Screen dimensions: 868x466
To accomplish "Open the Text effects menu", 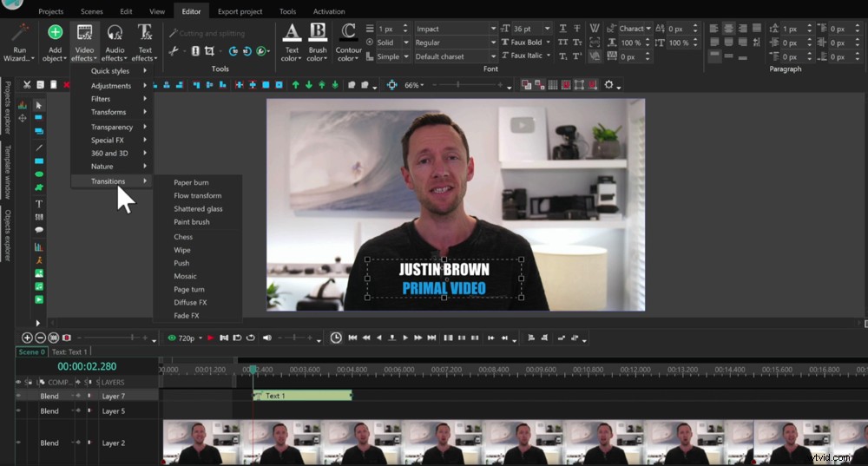I will [144, 43].
